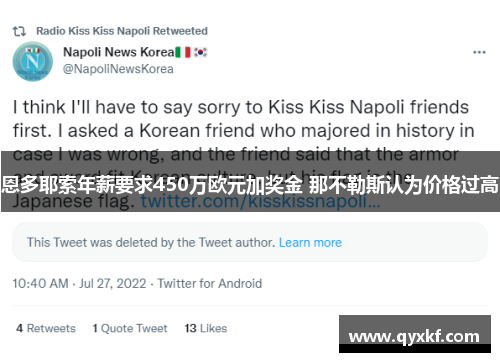Image resolution: width=500 pixels, height=362 pixels.
Task: Click the Italian flag emoji
Action: 183,52
